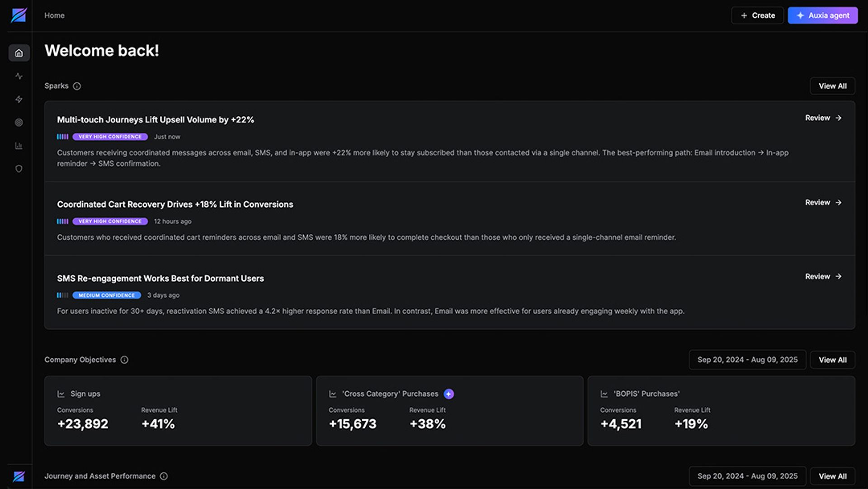Open the lightning bolt sidebar icon

19,99
